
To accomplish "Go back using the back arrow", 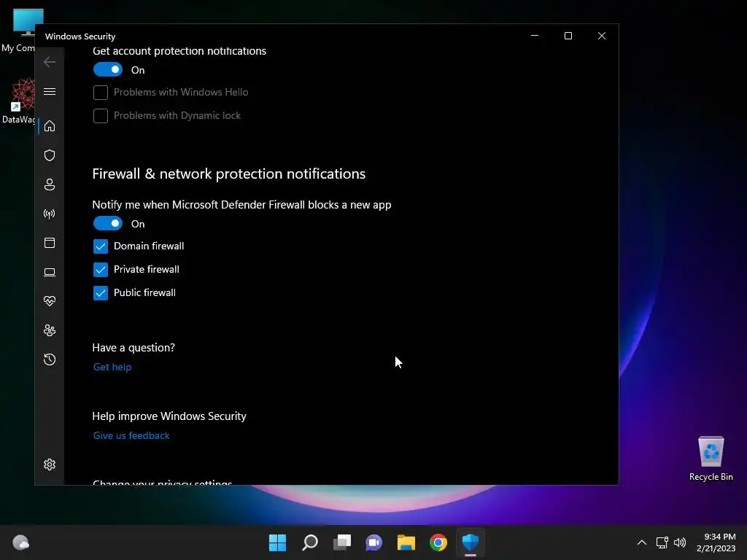I will (50, 62).
